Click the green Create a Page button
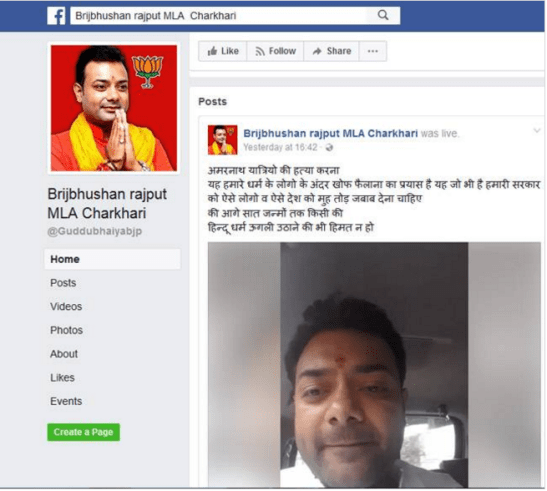This screenshot has width=547, height=491. pyautogui.click(x=83, y=432)
